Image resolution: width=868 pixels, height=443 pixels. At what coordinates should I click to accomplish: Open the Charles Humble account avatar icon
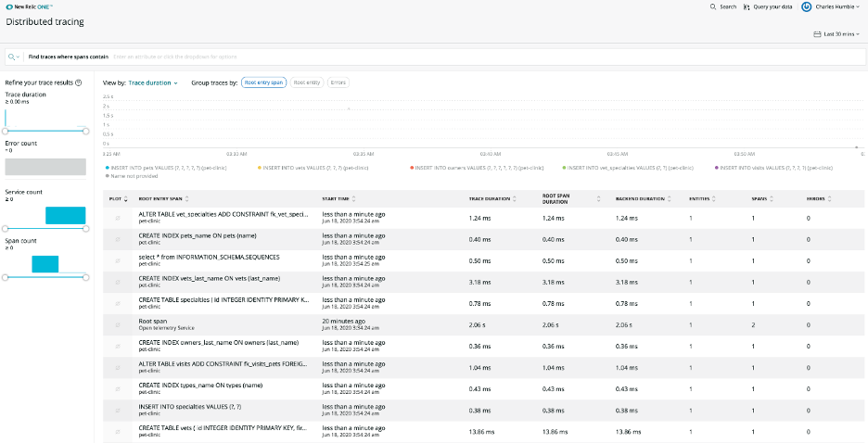pos(807,7)
